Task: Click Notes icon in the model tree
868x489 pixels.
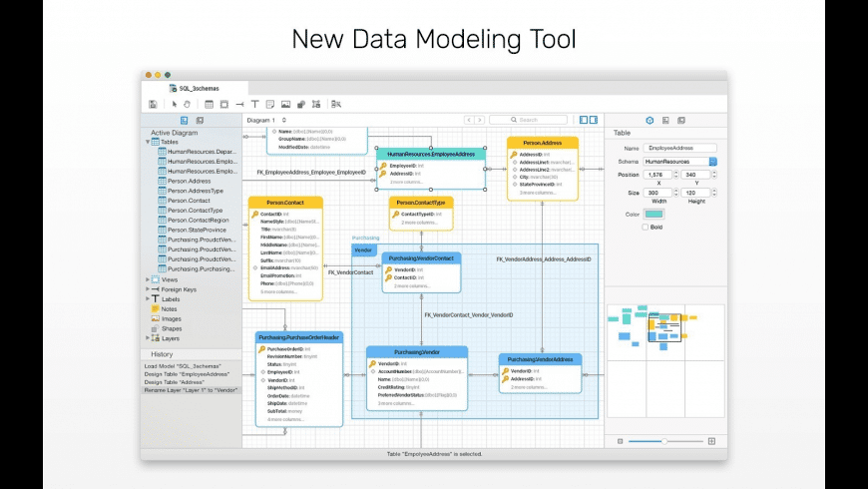Action: click(x=155, y=309)
